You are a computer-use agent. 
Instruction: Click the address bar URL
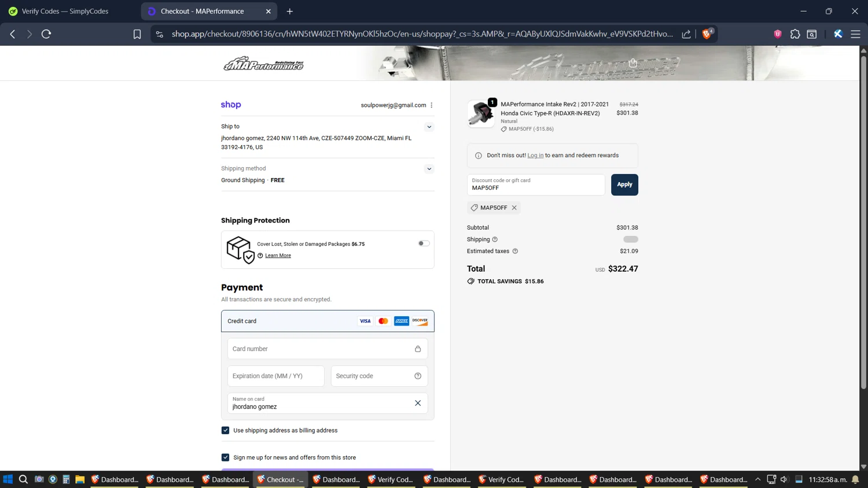click(422, 34)
